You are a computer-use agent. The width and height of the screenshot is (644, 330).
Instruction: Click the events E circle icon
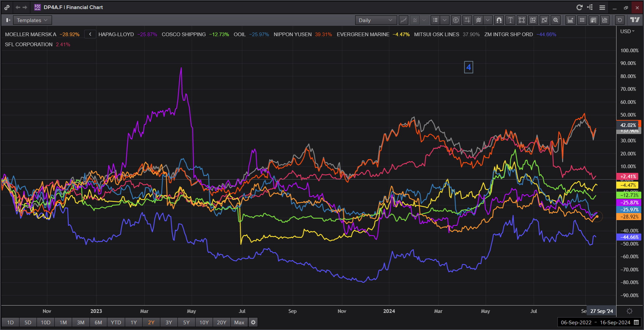455,20
